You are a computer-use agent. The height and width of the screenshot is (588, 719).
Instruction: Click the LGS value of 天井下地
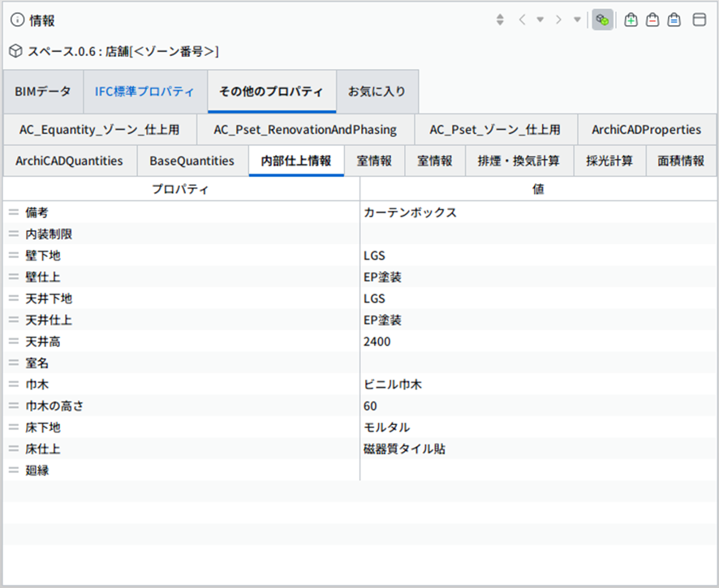point(374,298)
